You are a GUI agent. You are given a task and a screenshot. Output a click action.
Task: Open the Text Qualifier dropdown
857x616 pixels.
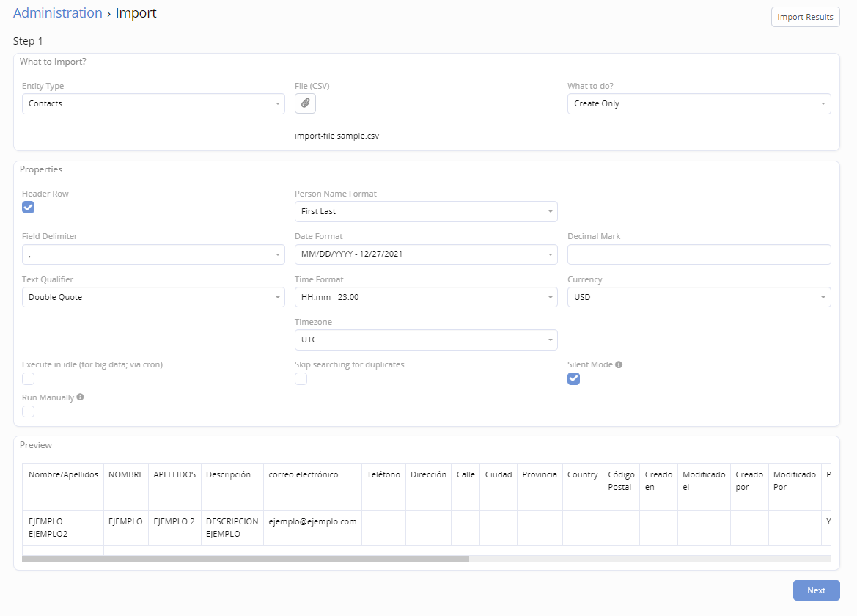tap(153, 297)
